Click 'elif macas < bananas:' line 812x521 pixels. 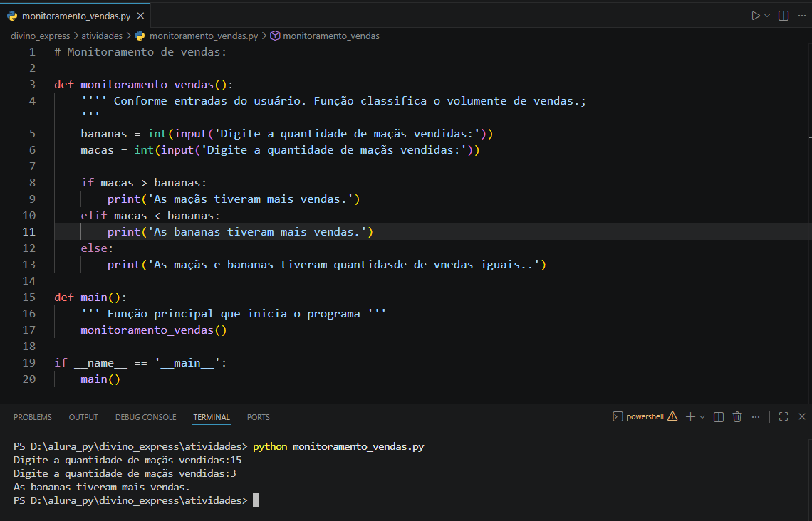coord(150,215)
